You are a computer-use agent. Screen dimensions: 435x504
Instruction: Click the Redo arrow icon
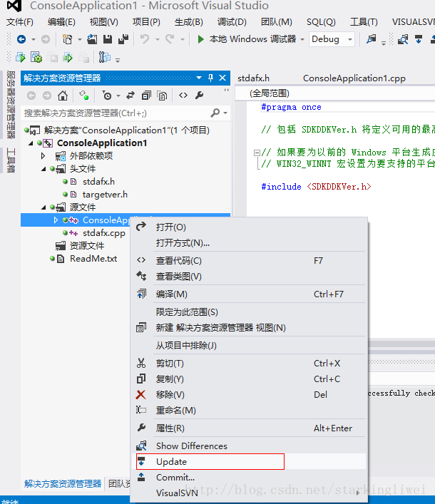(170, 39)
